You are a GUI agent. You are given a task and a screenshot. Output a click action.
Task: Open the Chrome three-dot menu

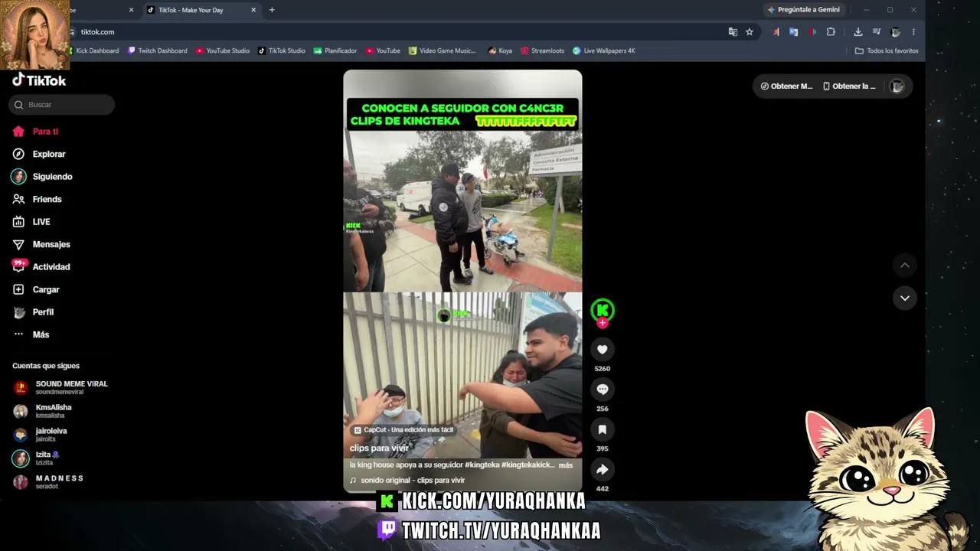click(913, 32)
